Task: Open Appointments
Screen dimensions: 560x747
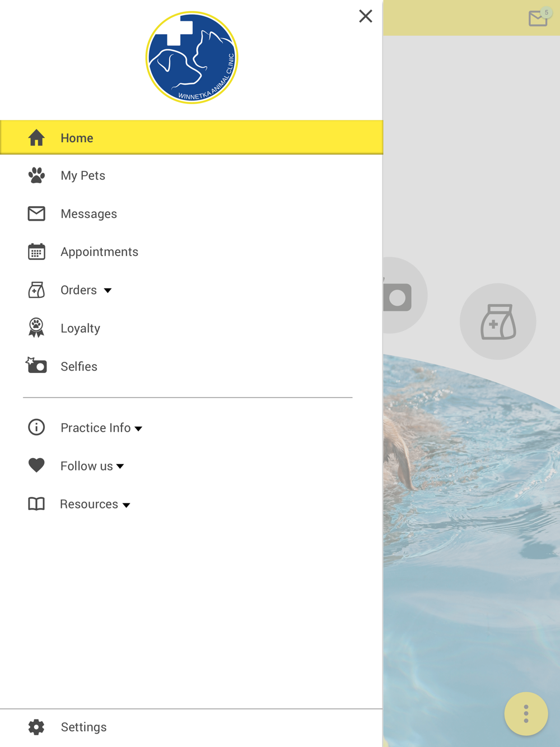Action: (x=99, y=252)
